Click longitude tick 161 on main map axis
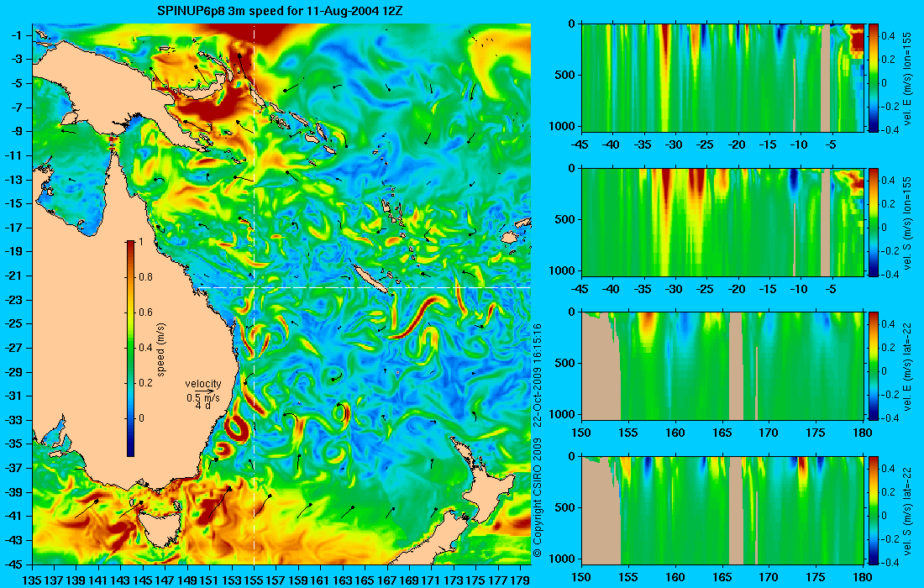This screenshot has width=924, height=588. pyautogui.click(x=321, y=580)
